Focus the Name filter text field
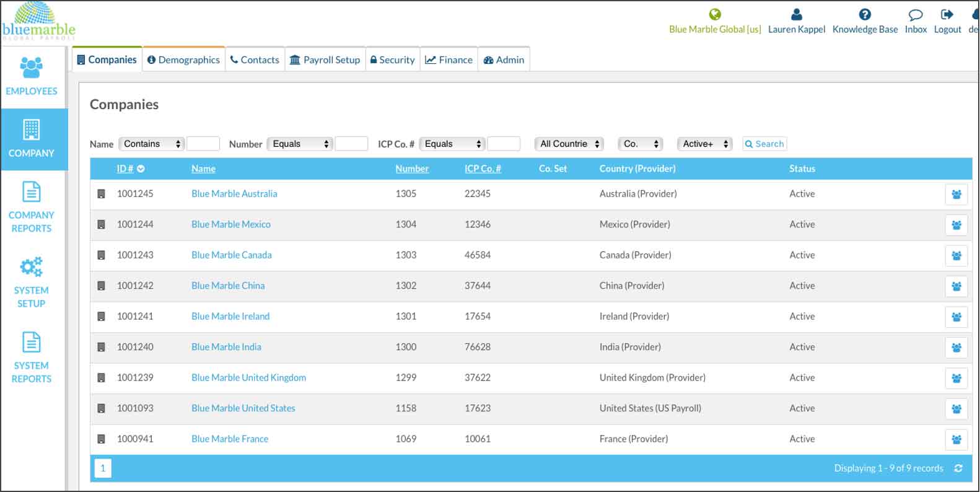 [x=203, y=144]
